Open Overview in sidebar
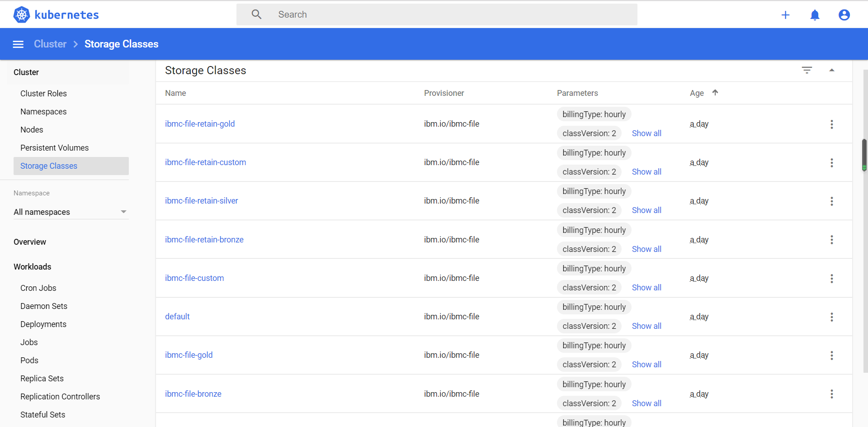 pos(30,242)
